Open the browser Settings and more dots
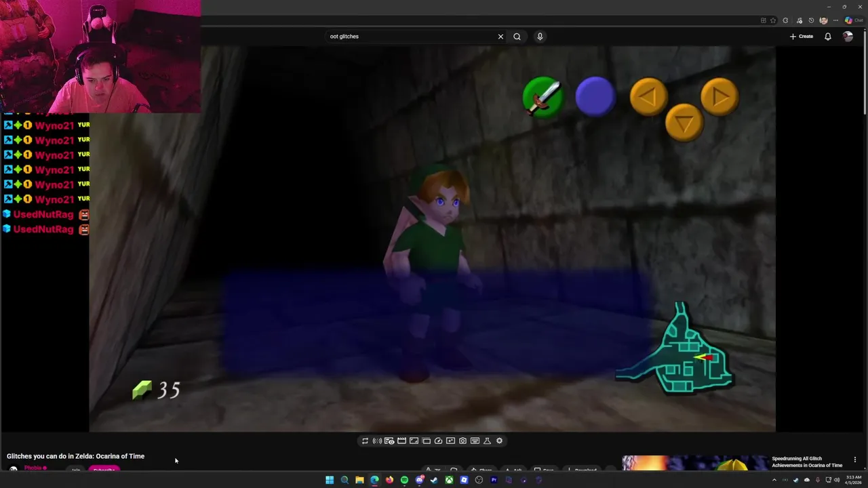This screenshot has width=868, height=488. [x=835, y=20]
